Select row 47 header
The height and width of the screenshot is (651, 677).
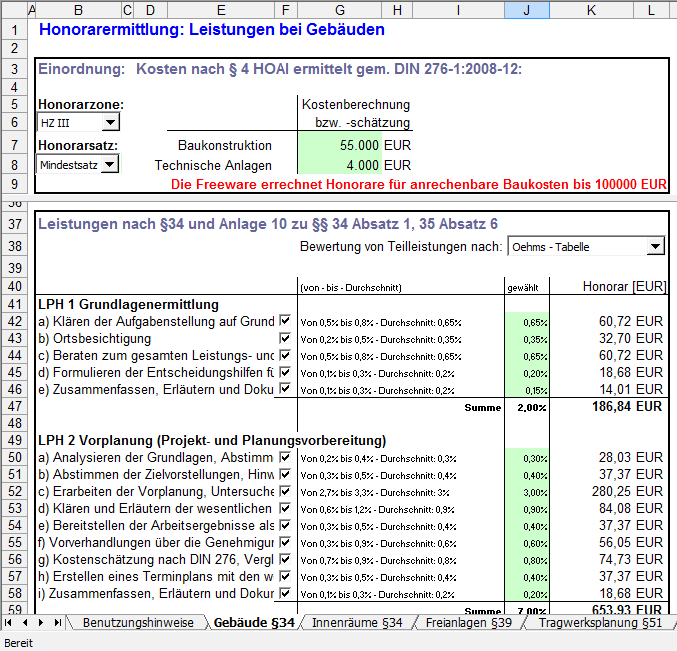tap(14, 406)
